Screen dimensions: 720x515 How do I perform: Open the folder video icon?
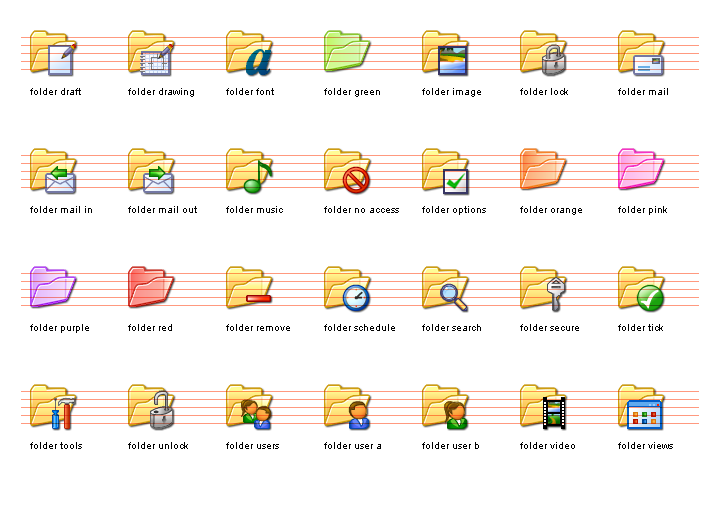543,407
